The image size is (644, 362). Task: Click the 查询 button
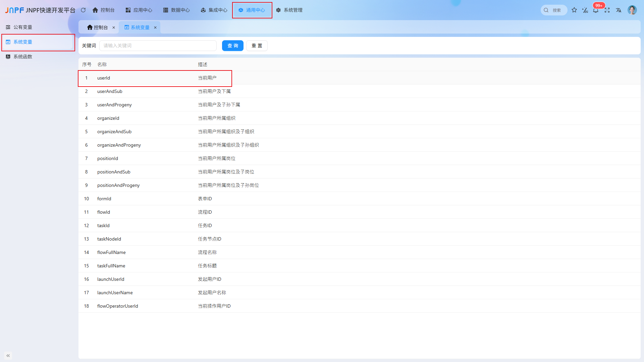click(x=233, y=46)
